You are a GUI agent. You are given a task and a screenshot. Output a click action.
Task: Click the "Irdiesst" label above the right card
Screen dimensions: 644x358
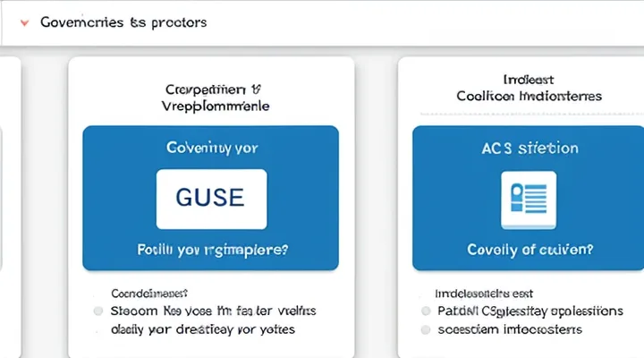tap(530, 79)
